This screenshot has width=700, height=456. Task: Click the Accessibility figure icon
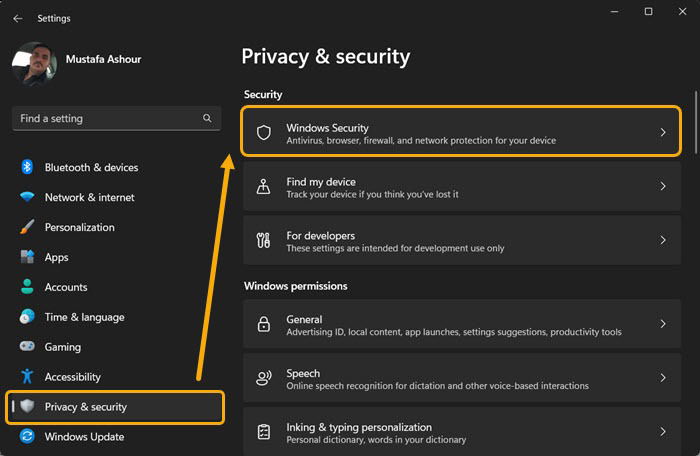point(27,376)
